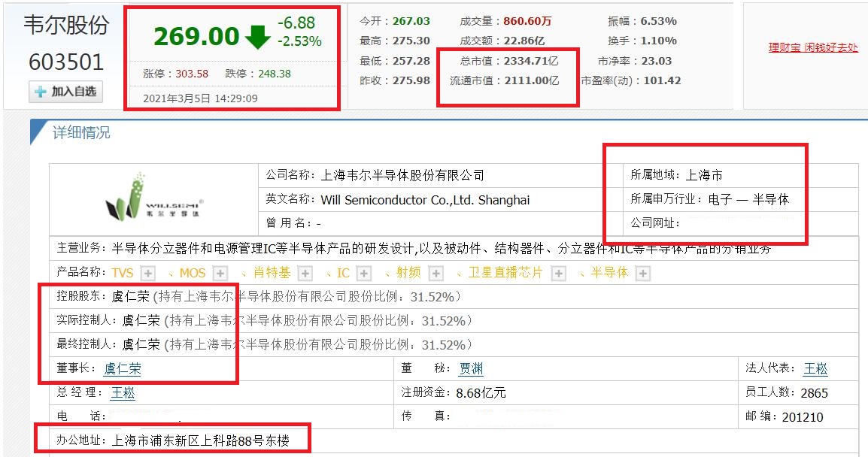Open general manager 王崧 link
The width and height of the screenshot is (868, 457).
pyautogui.click(x=123, y=393)
